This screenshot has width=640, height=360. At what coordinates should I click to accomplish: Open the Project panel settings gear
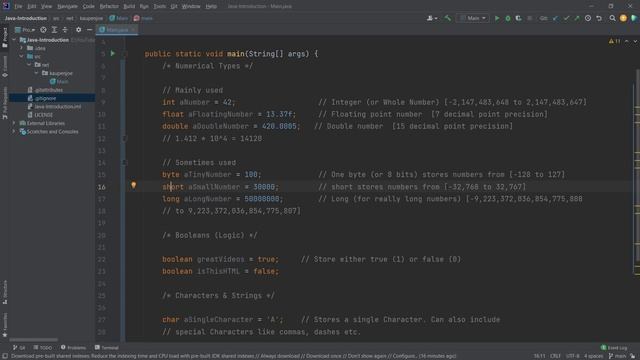coord(78,30)
